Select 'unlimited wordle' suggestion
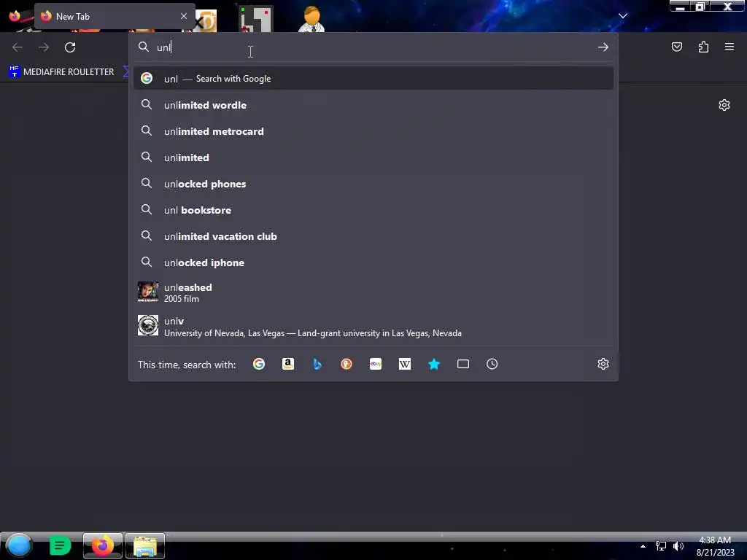Screen dimensions: 747x560 point(373,105)
